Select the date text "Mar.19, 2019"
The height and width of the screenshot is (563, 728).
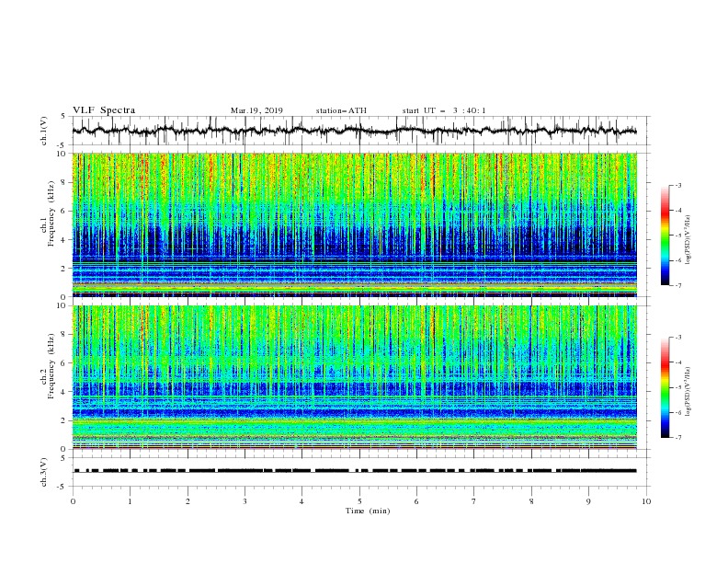tap(256, 110)
